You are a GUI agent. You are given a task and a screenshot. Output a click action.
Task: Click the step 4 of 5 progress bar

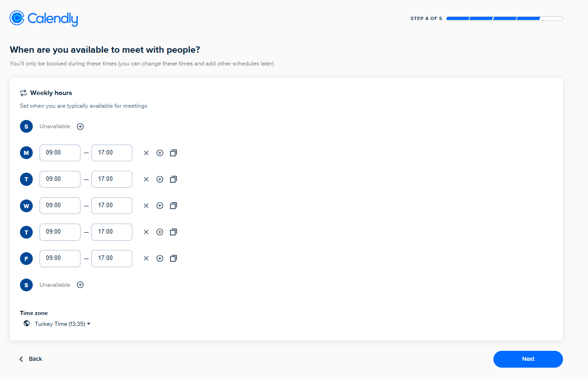pos(504,19)
